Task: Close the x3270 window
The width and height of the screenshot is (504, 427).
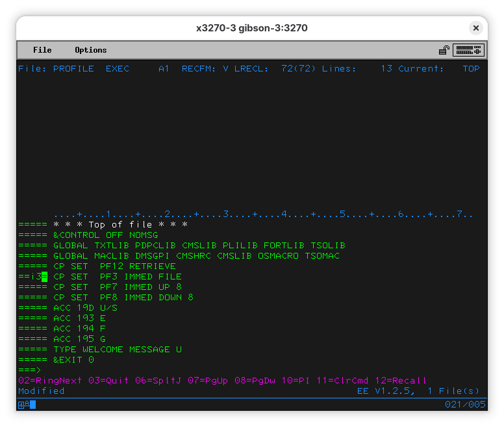Action: click(x=476, y=28)
